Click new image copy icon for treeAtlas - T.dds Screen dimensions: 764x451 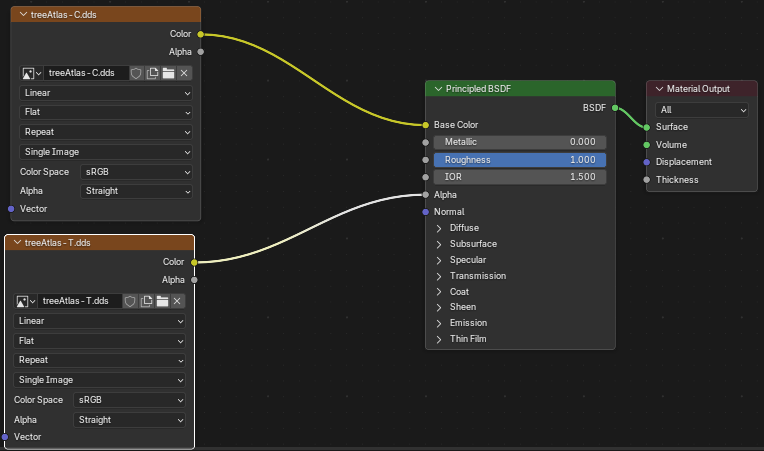click(x=146, y=301)
